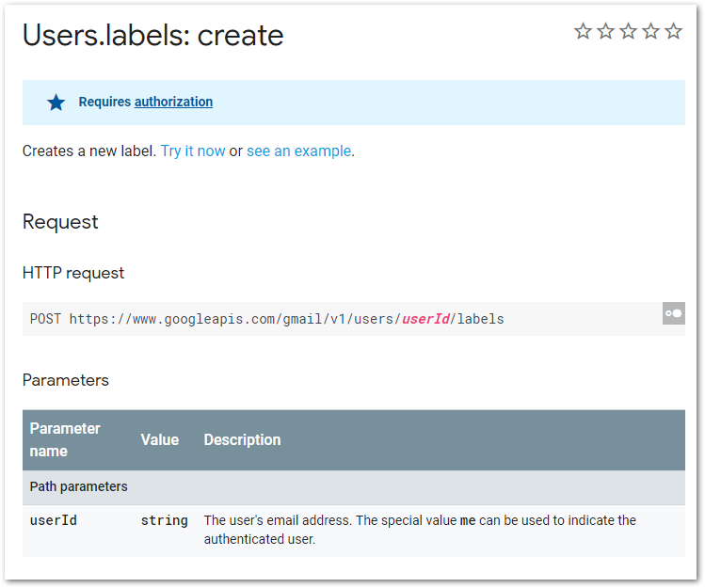Click the Request section heading
This screenshot has height=588, width=705.
(x=60, y=222)
